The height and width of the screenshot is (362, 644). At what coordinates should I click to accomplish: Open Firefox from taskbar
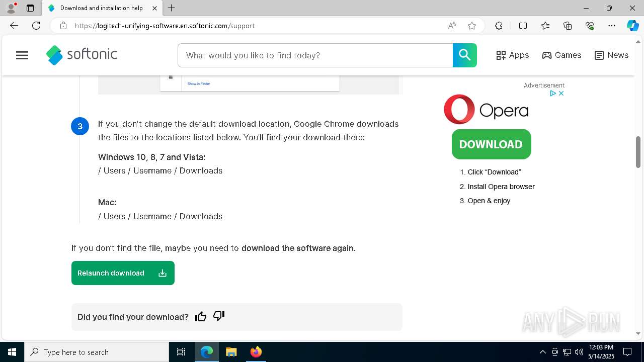(x=256, y=352)
